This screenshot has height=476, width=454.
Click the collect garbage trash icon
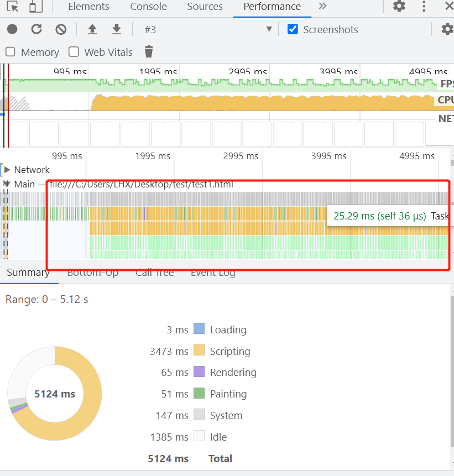(149, 51)
